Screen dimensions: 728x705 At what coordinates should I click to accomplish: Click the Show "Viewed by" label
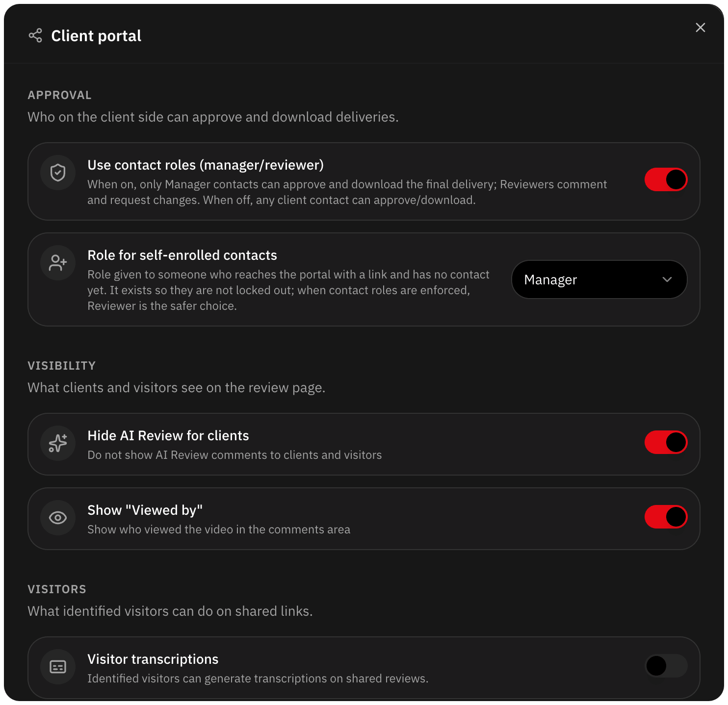pos(145,510)
